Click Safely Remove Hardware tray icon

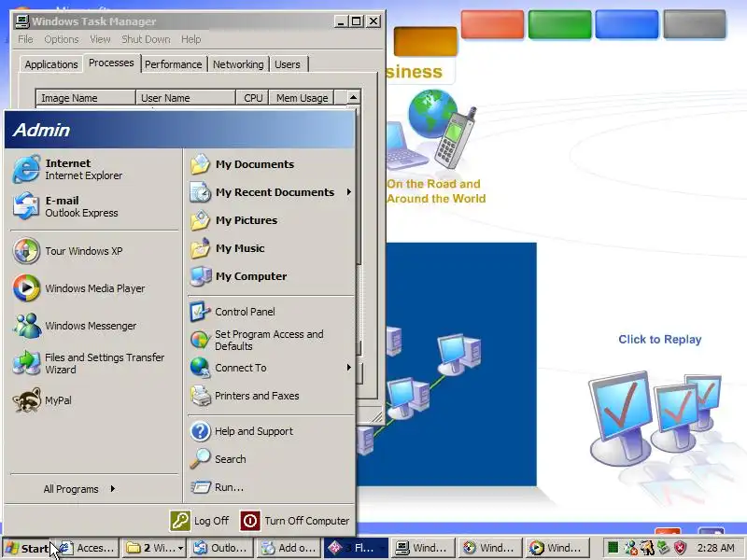click(x=664, y=548)
